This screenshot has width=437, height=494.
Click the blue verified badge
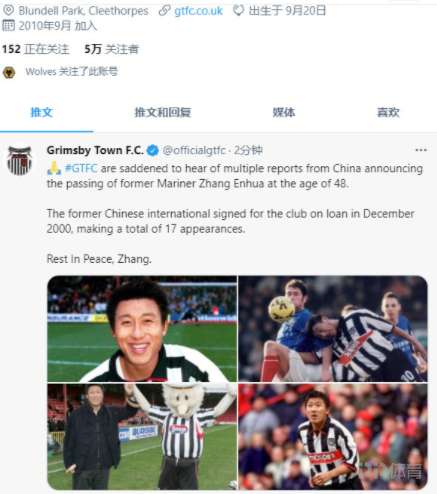click(x=153, y=150)
